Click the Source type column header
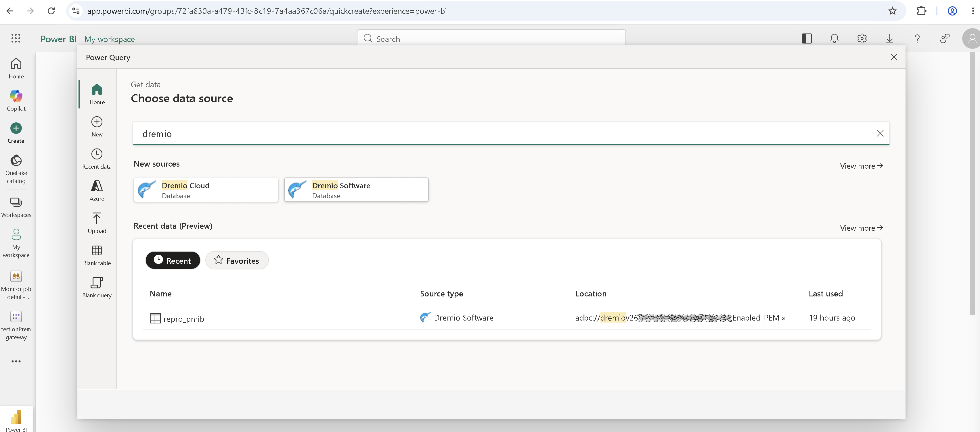The image size is (980, 432). tap(441, 294)
